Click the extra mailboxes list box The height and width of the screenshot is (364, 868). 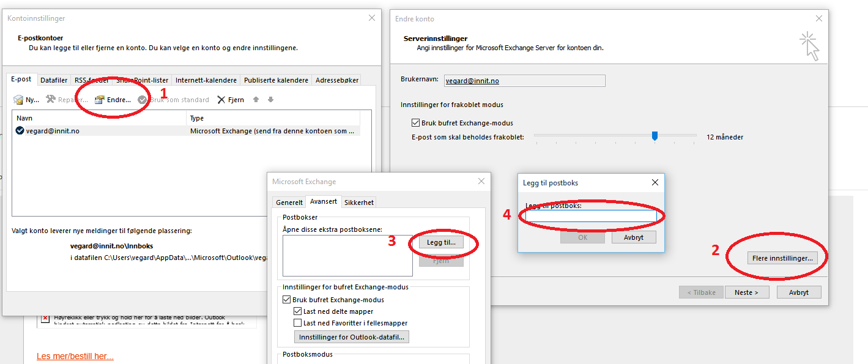(x=347, y=256)
